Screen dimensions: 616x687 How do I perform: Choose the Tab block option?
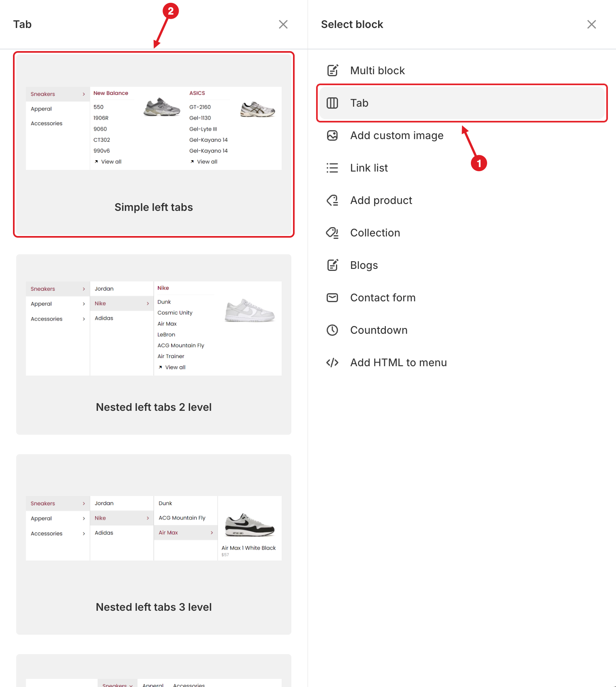pos(462,103)
